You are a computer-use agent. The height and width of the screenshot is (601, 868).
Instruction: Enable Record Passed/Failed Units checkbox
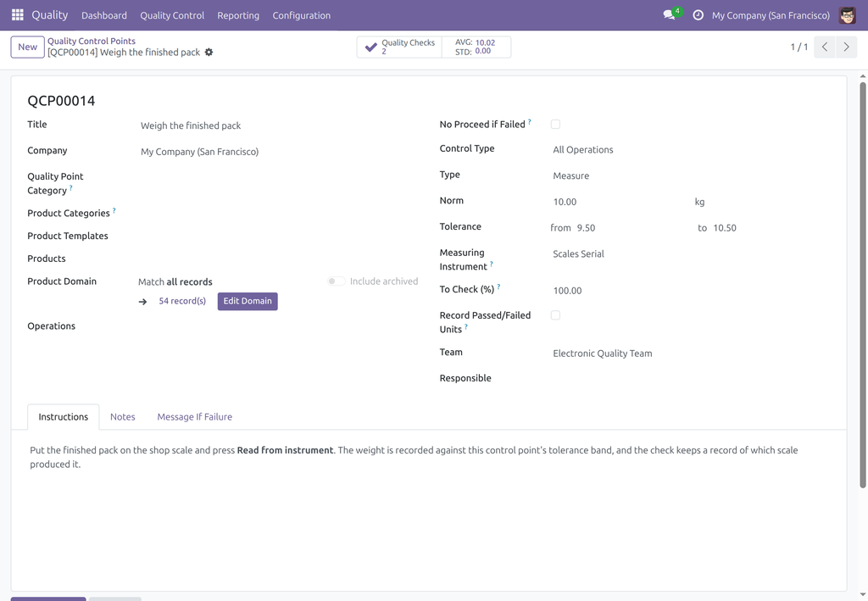(555, 315)
